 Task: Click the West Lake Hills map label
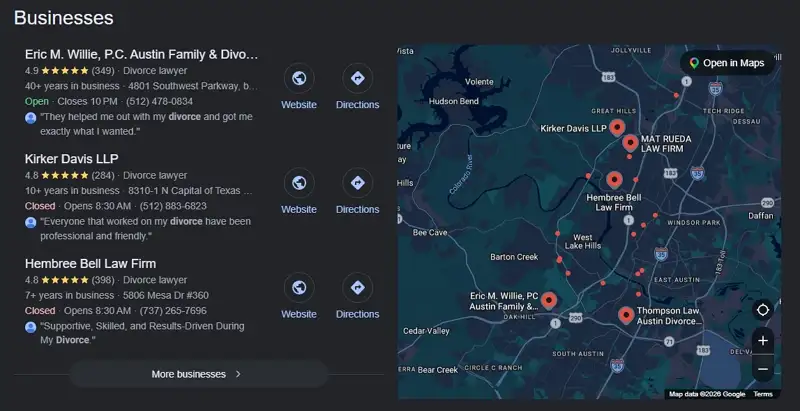583,242
